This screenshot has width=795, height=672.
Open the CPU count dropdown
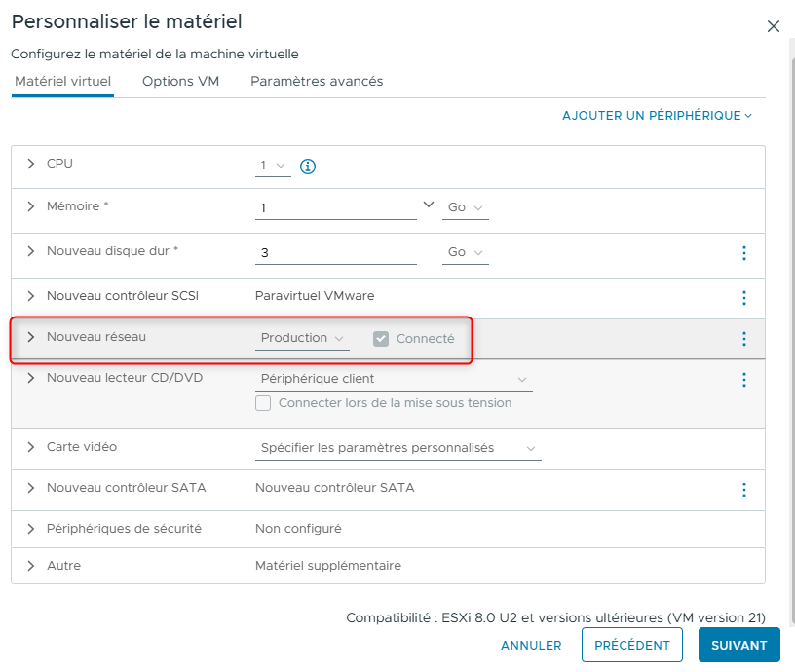pos(273,166)
